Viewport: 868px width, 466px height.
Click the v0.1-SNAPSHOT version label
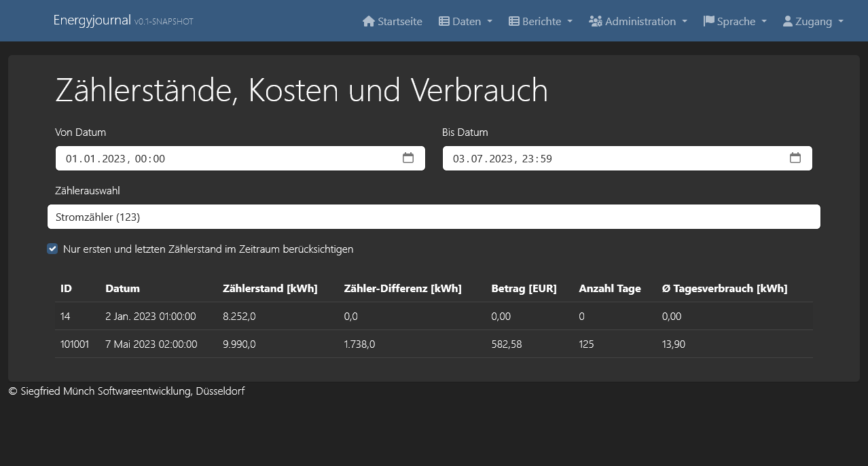click(165, 22)
